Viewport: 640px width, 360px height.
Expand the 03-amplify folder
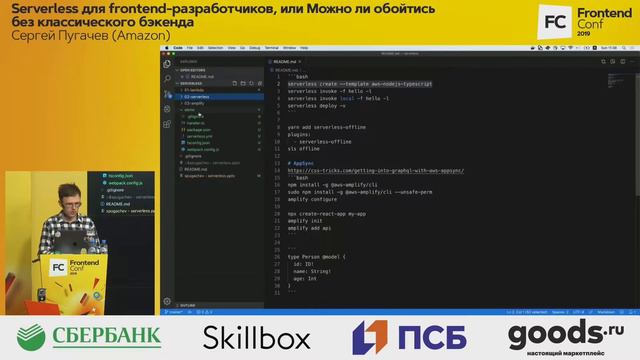(x=220, y=103)
